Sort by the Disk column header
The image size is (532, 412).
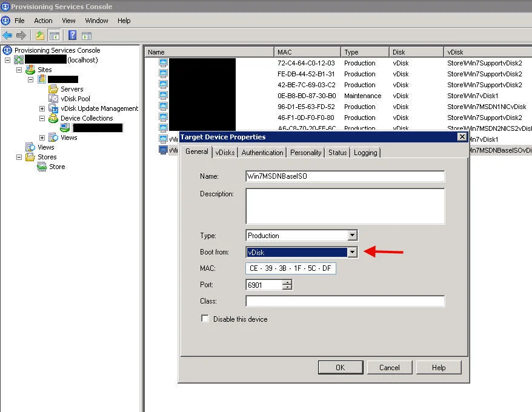[416, 52]
